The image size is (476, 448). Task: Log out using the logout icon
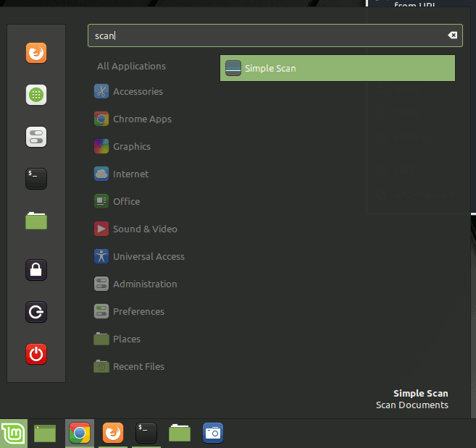(36, 312)
